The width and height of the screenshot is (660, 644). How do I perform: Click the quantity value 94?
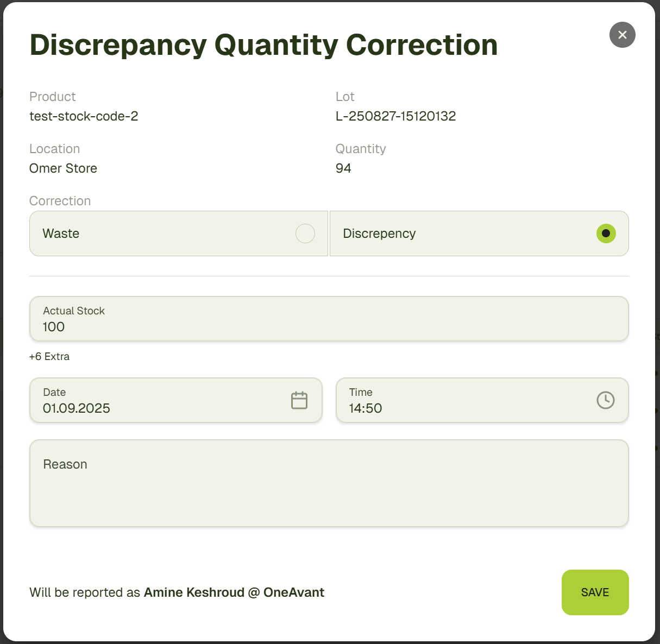click(x=343, y=168)
